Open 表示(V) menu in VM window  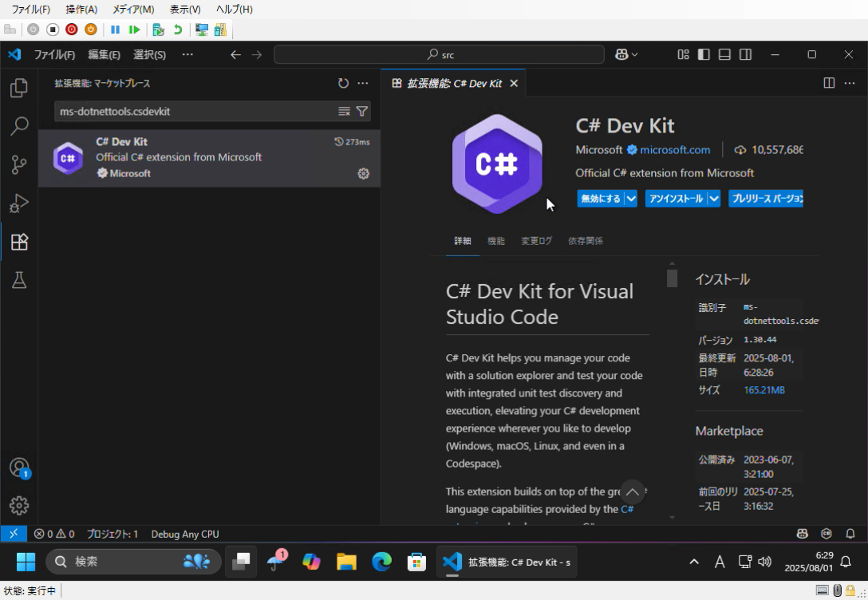coord(185,10)
